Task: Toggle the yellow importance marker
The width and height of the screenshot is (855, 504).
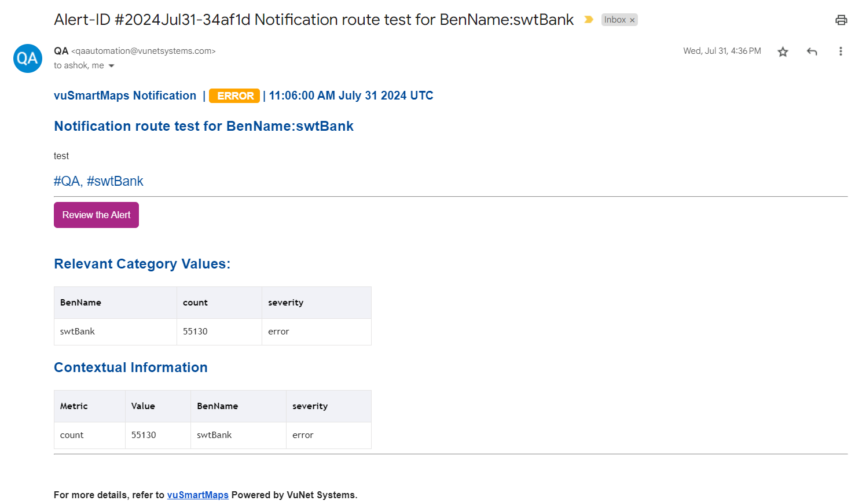Action: point(589,20)
